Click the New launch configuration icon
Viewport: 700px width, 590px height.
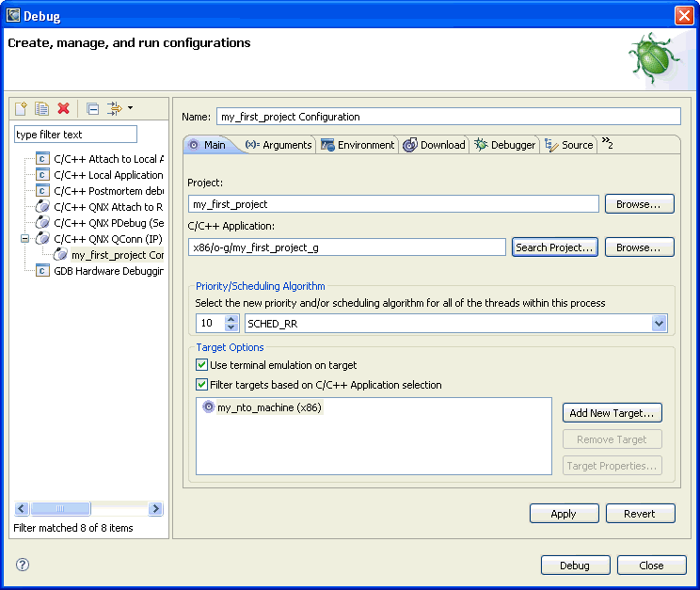22,109
